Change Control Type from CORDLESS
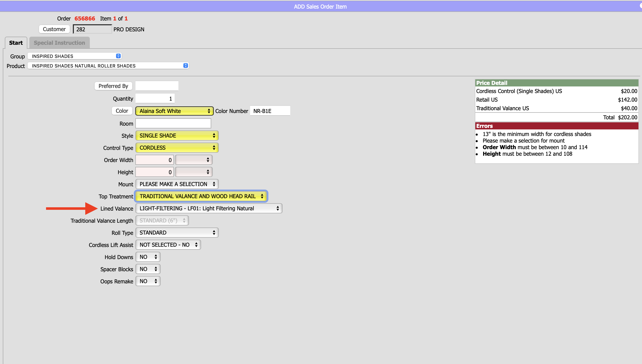Screen dimensions: 642x364 click(x=177, y=148)
